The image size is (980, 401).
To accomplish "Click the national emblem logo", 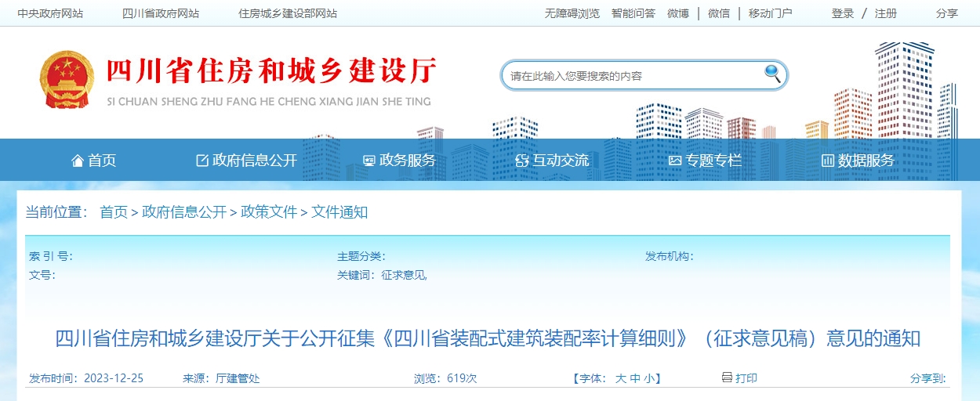I will pyautogui.click(x=67, y=80).
